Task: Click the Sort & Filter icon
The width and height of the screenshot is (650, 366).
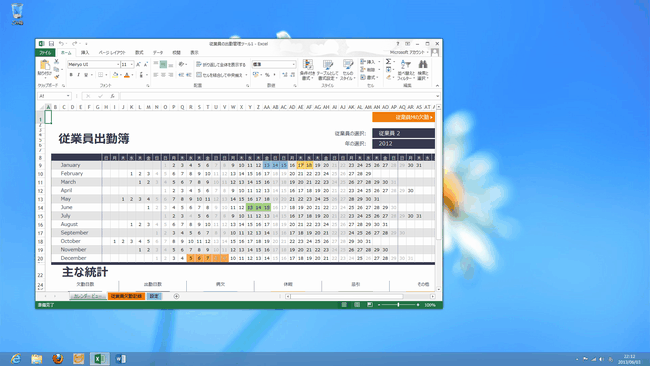Action: [405, 69]
